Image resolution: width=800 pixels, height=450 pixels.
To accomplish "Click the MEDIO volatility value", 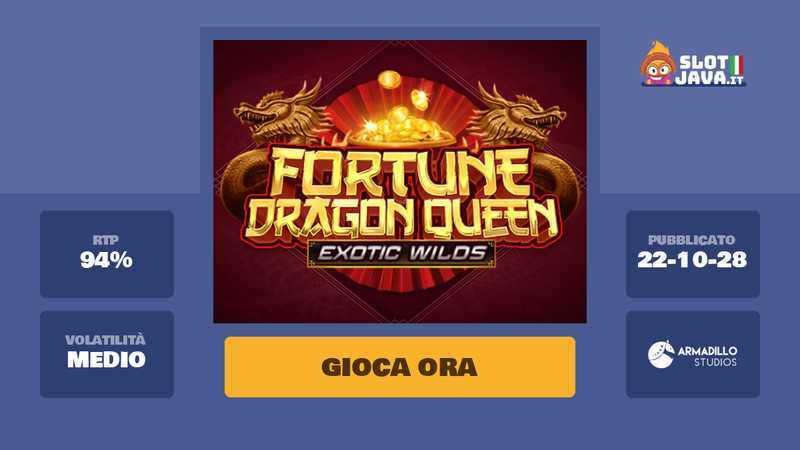I will 106,360.
